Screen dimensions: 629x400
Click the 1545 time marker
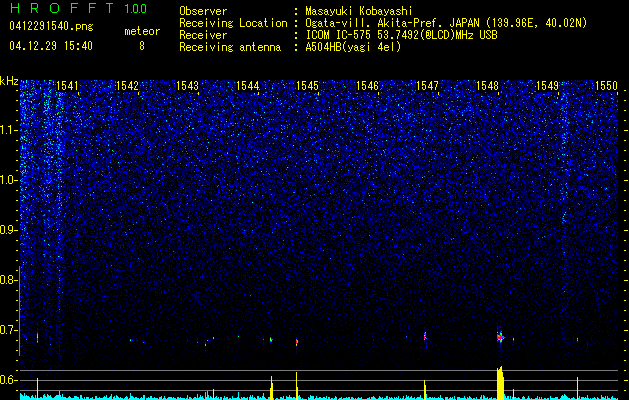pos(307,85)
